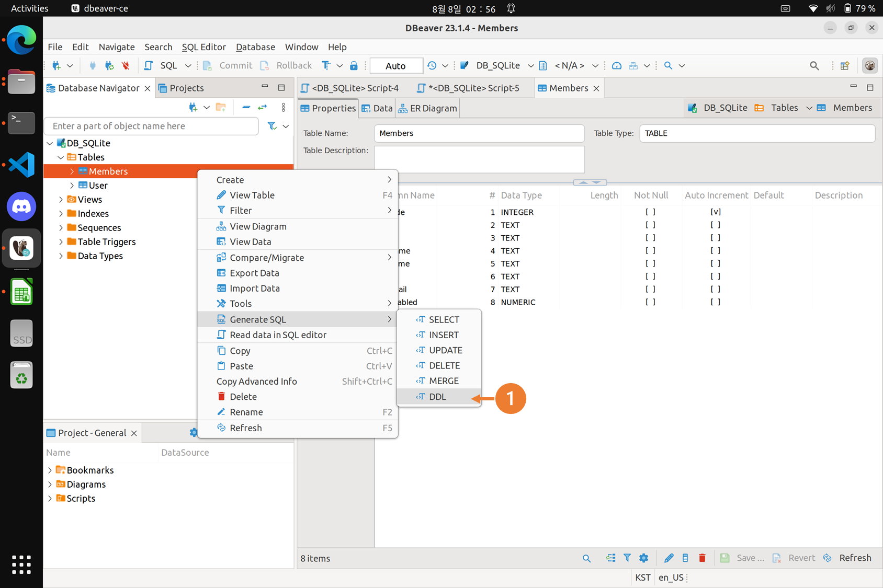Collapse the Tables folder node
Screen dimensions: 883x588
[61, 157]
